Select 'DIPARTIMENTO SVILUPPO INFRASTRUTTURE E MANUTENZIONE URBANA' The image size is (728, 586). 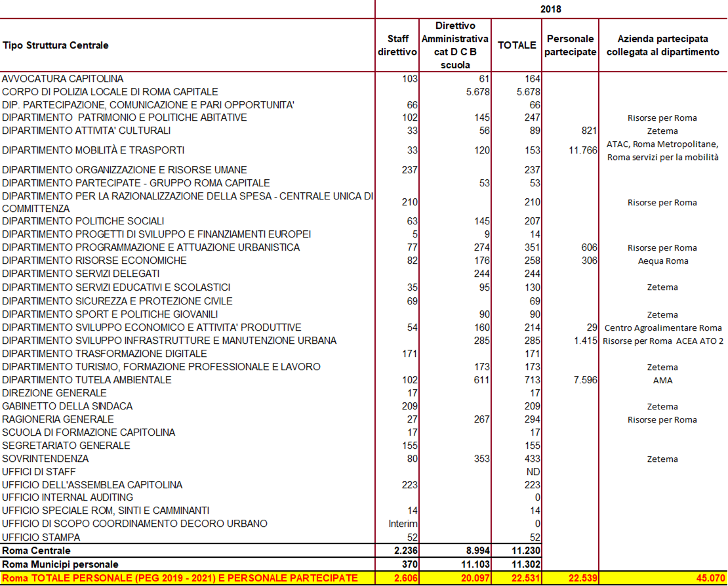coord(169,340)
